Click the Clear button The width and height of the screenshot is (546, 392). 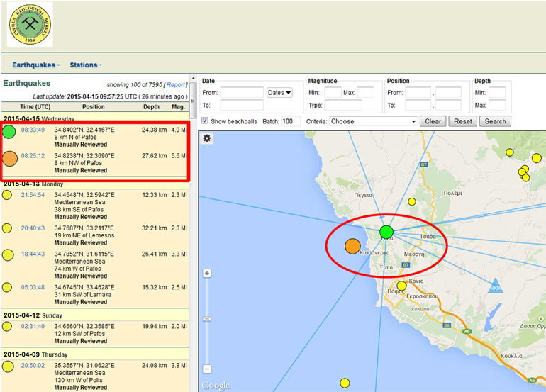(x=433, y=121)
